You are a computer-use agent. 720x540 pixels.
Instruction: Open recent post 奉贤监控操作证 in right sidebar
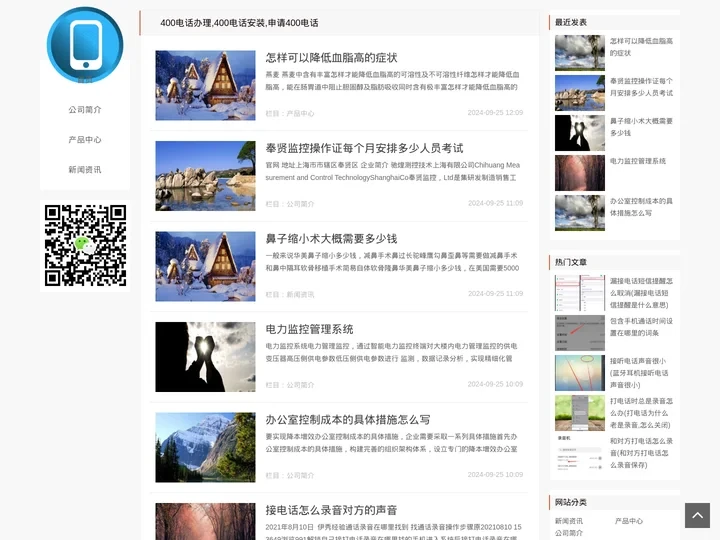641,87
